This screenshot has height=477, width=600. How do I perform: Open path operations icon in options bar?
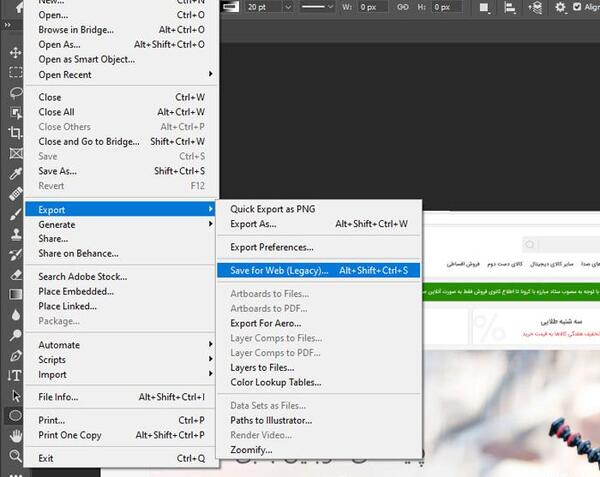[x=485, y=7]
